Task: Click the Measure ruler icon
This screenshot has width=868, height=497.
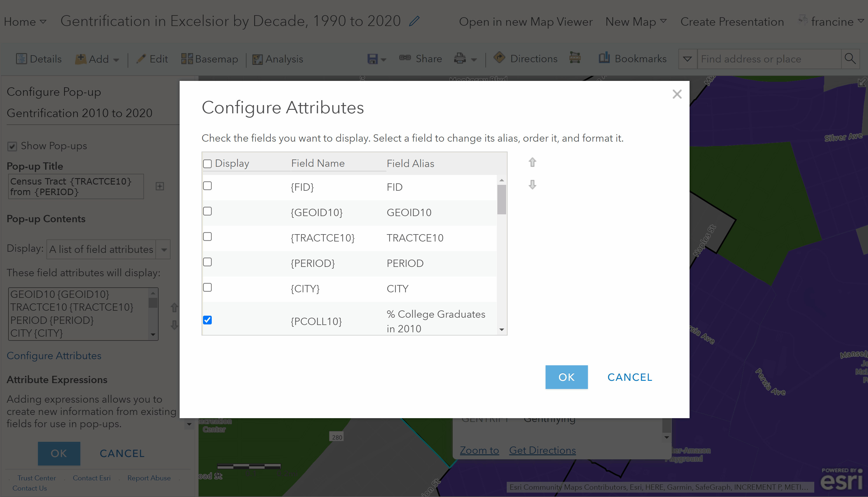Action: click(x=575, y=58)
